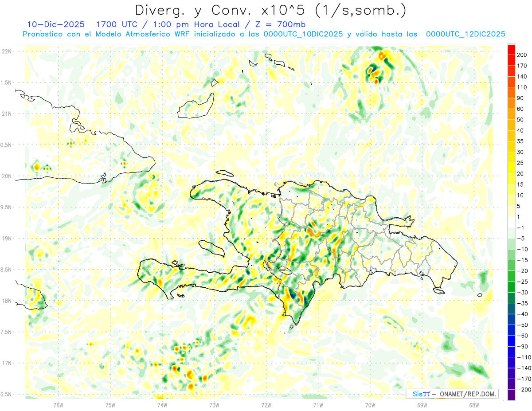Click the -110 value on the color scale
The width and height of the screenshot is (532, 411).
click(524, 357)
